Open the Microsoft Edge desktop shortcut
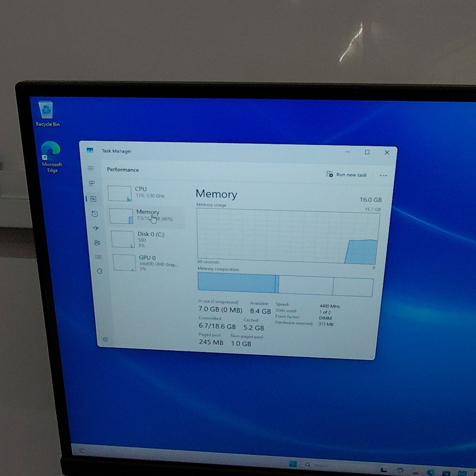The image size is (476, 476). pyautogui.click(x=51, y=157)
